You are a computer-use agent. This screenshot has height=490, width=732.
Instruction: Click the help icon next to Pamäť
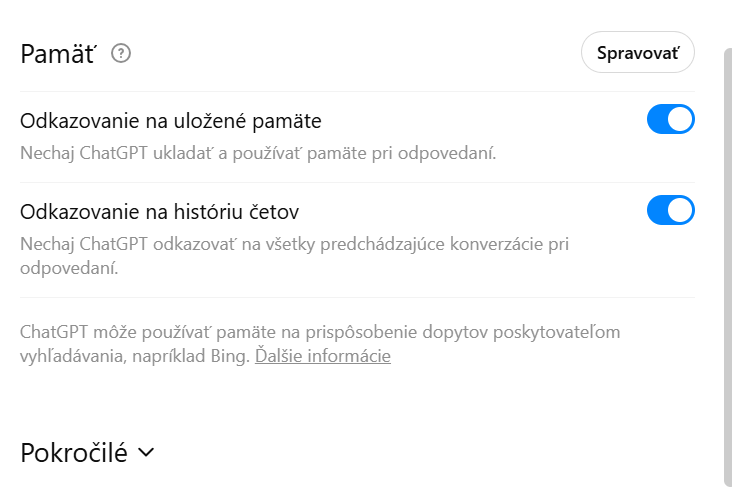point(121,53)
